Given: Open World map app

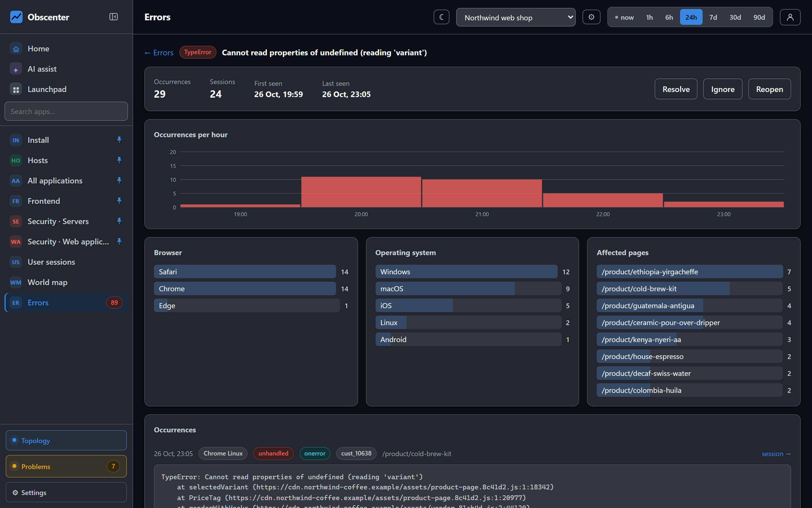Looking at the screenshot, I should tap(66, 282).
